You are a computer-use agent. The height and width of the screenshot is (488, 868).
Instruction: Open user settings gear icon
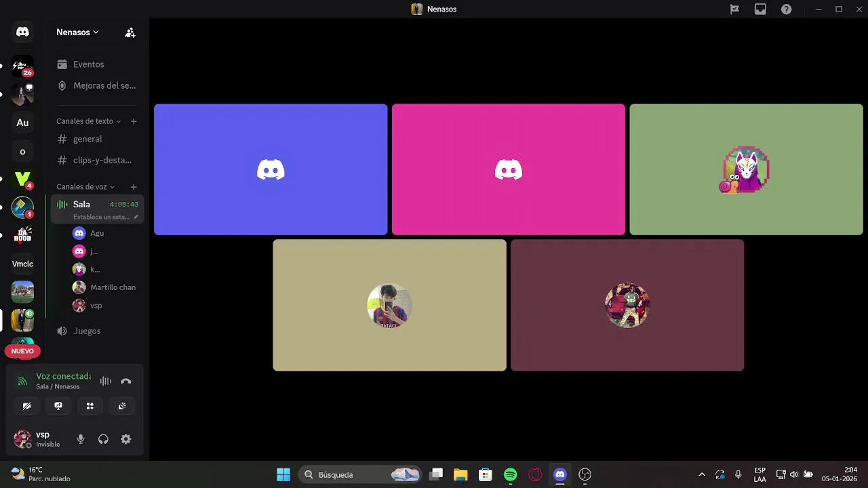pyautogui.click(x=126, y=439)
